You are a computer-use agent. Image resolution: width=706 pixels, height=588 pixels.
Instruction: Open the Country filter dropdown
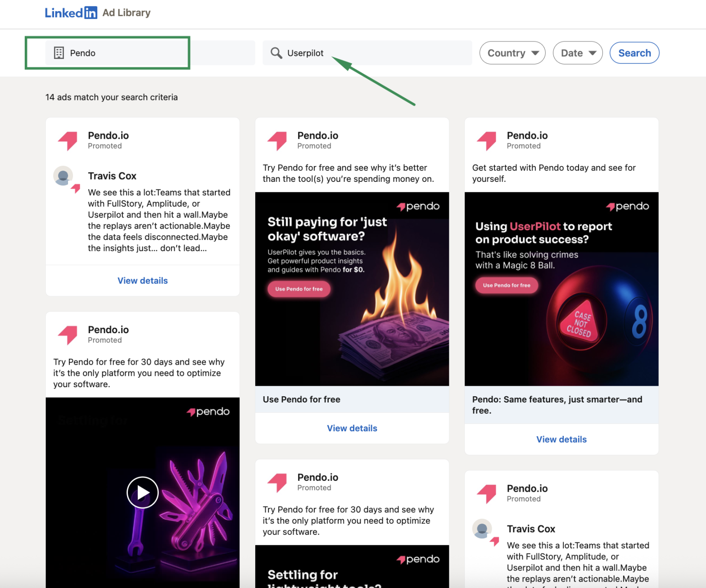tap(512, 53)
